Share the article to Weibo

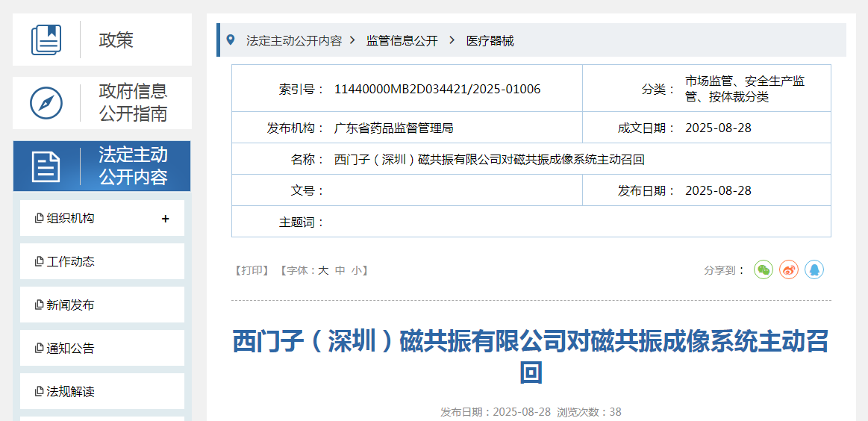(x=789, y=269)
